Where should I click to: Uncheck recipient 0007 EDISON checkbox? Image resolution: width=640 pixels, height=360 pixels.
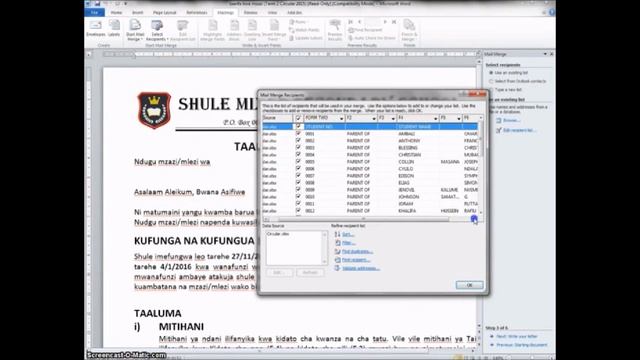(x=298, y=176)
